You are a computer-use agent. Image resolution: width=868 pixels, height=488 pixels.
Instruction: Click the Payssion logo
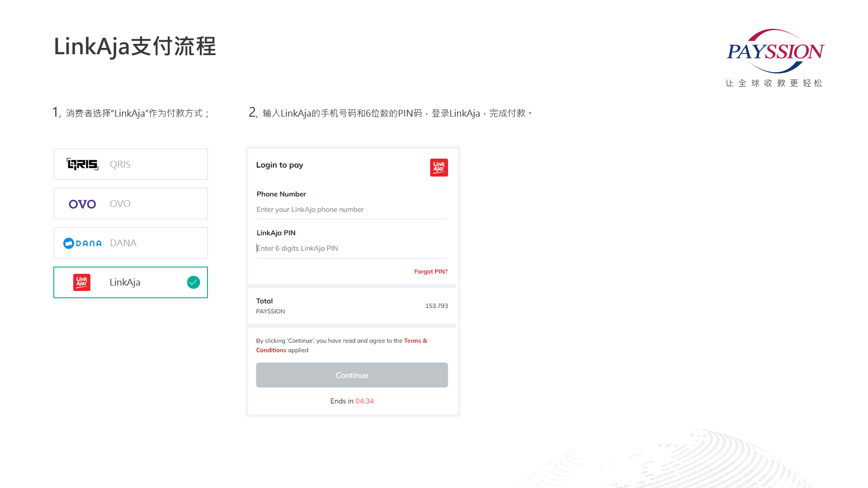[775, 51]
